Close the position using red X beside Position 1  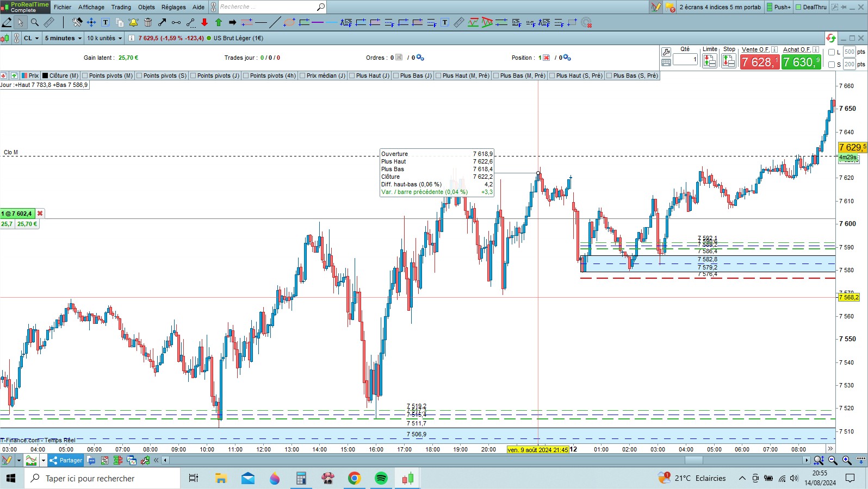(547, 58)
